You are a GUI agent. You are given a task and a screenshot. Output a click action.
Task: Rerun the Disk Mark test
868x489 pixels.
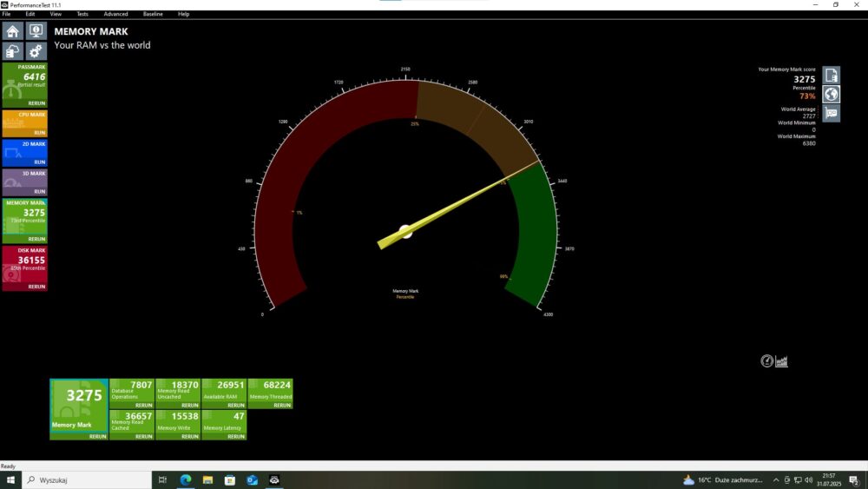click(x=36, y=287)
